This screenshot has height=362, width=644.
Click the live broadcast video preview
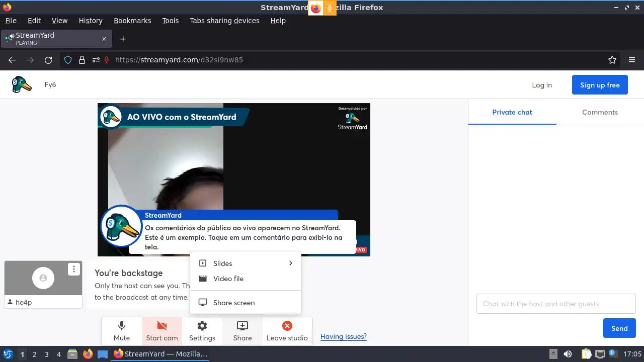234,179
